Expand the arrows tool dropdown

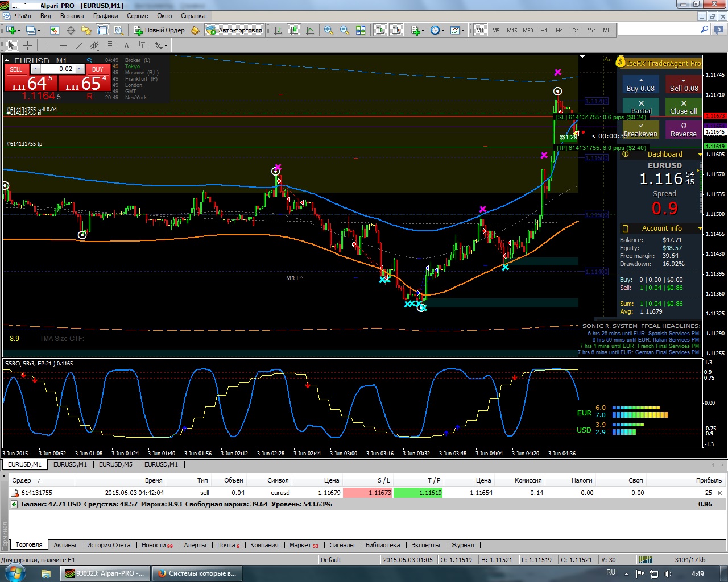(162, 45)
